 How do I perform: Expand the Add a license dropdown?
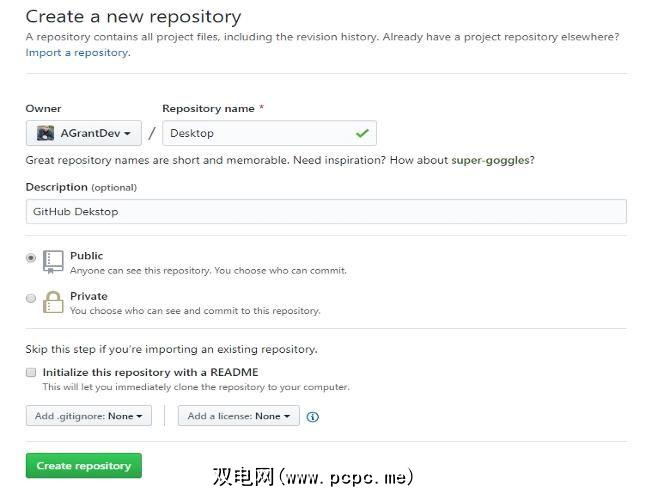click(238, 416)
